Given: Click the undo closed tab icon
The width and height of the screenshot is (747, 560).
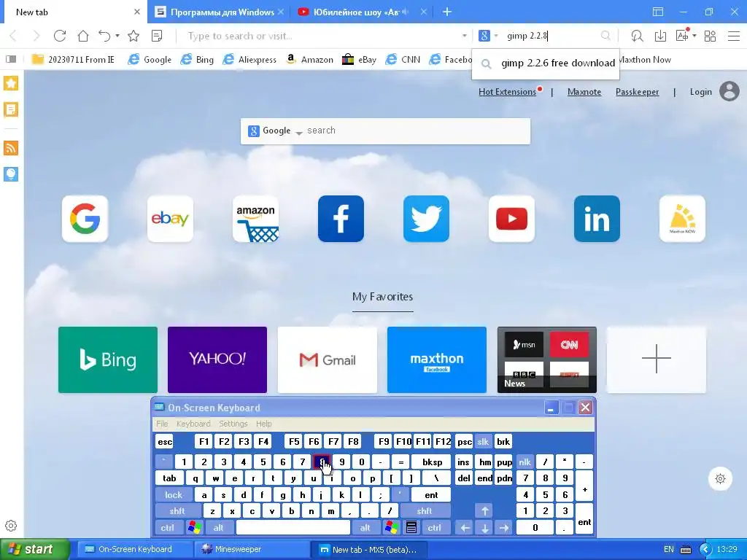Looking at the screenshot, I should (104, 36).
